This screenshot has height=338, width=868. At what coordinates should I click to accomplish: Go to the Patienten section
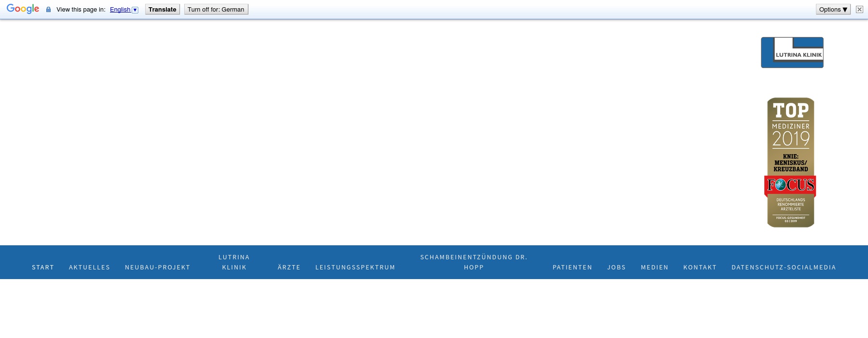[572, 268]
